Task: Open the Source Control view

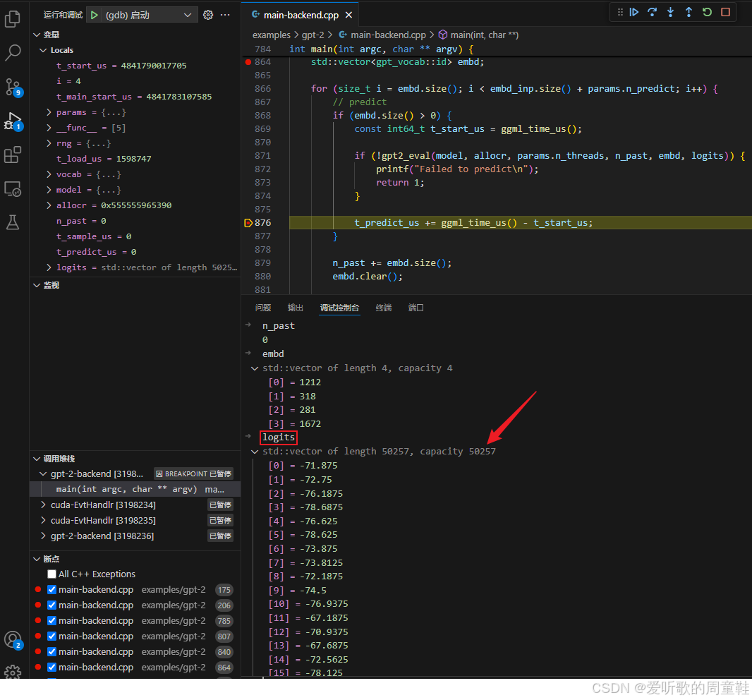Action: click(13, 87)
